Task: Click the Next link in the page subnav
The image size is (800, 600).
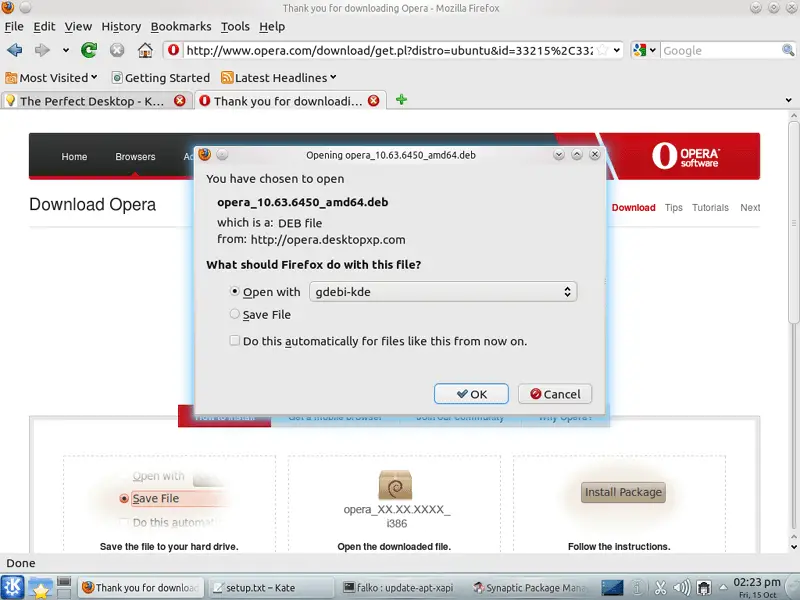Action: [x=750, y=208]
